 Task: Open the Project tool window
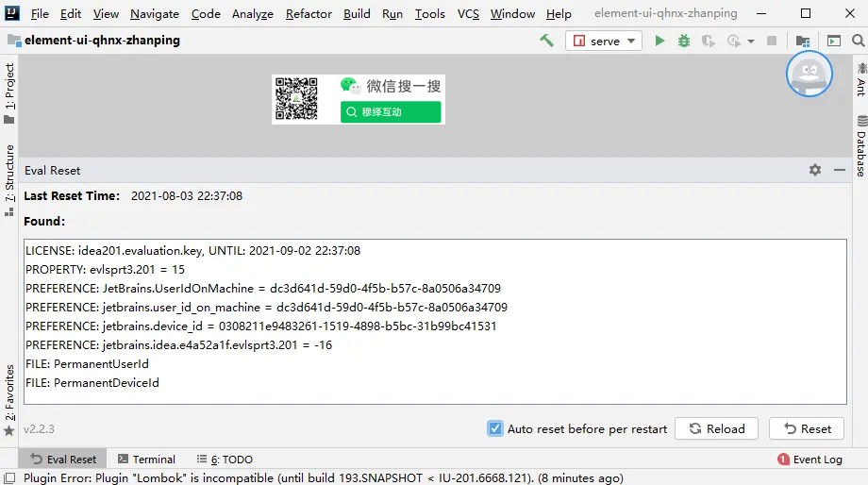(x=9, y=93)
